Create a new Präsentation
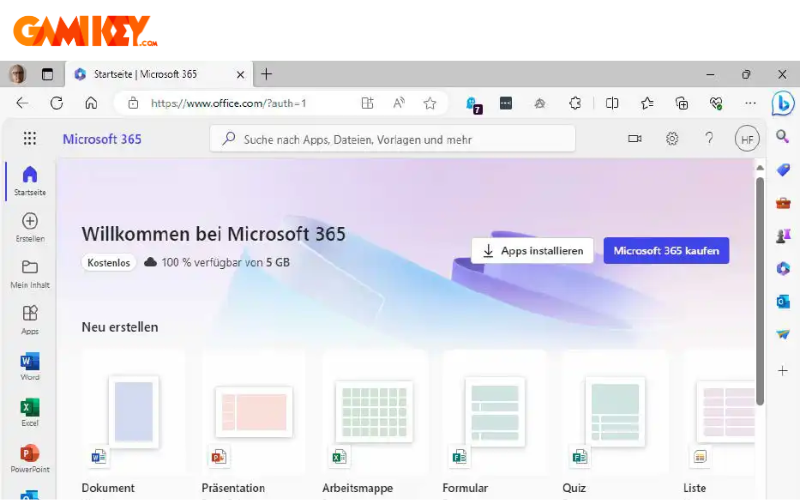Image resolution: width=800 pixels, height=500 pixels. (254, 421)
